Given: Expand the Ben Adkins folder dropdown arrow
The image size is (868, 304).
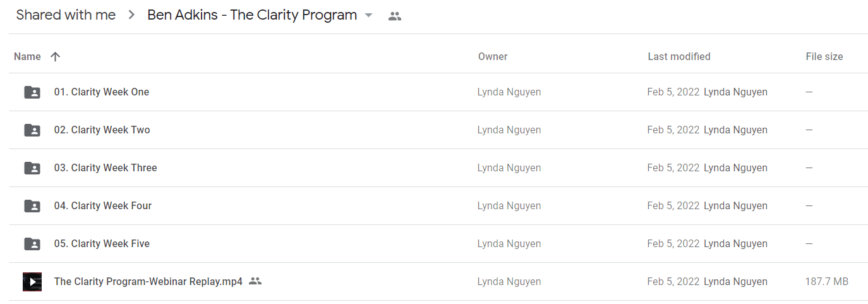Looking at the screenshot, I should pyautogui.click(x=369, y=16).
